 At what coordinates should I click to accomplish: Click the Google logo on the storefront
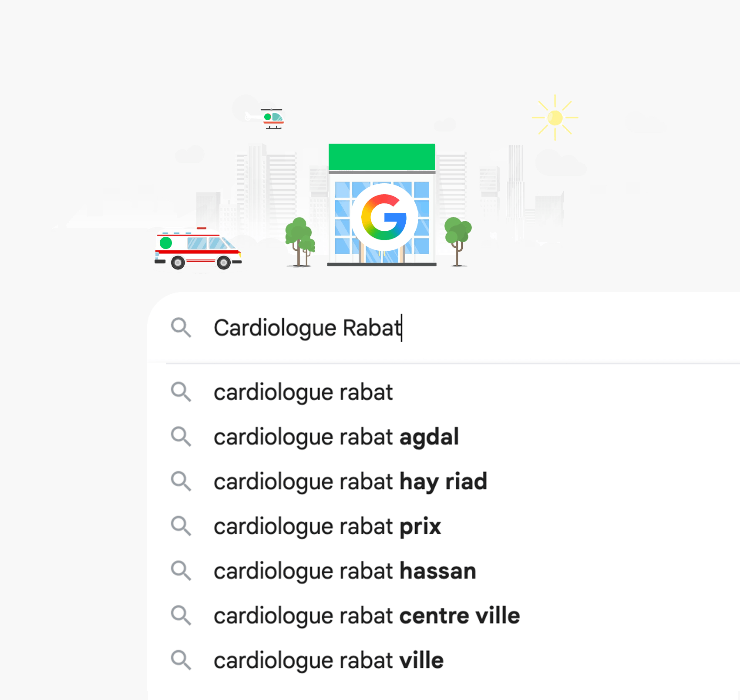pyautogui.click(x=386, y=216)
